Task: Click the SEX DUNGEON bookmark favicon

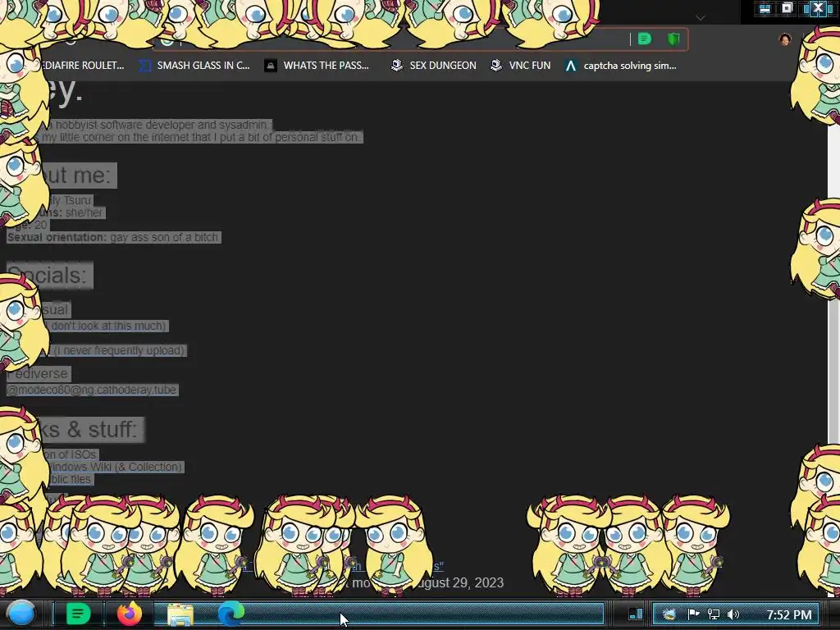Action: click(x=397, y=66)
